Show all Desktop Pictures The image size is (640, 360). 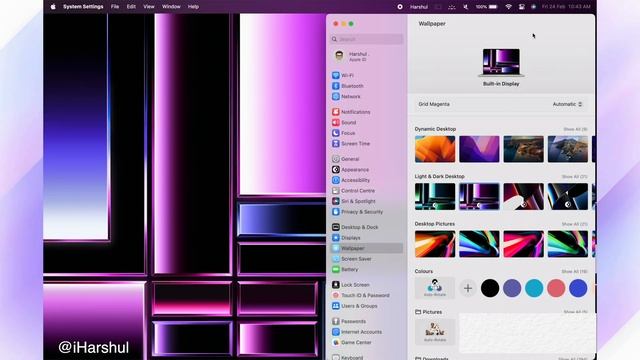tap(574, 224)
